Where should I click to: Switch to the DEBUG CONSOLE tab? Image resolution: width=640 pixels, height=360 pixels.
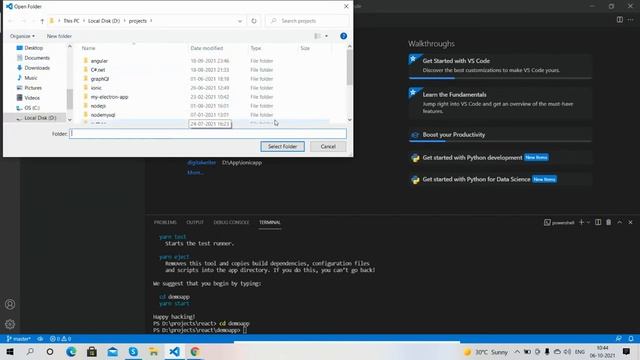(x=231, y=222)
